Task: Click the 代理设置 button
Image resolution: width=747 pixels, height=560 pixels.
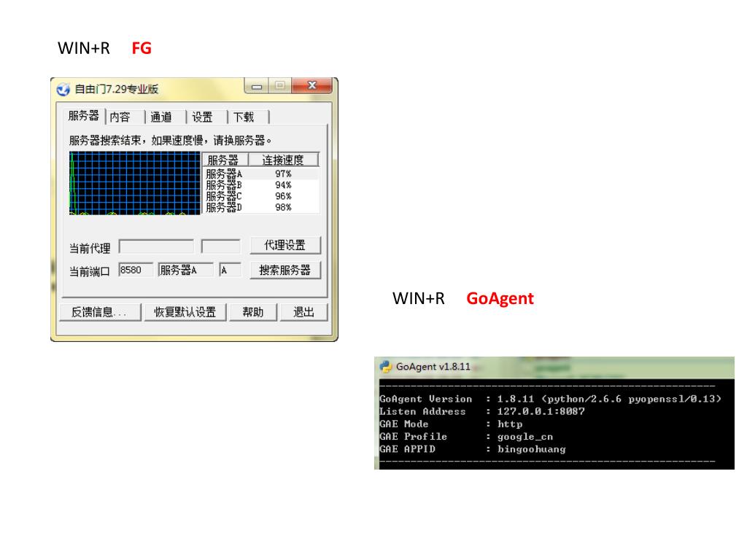Action: pos(285,245)
